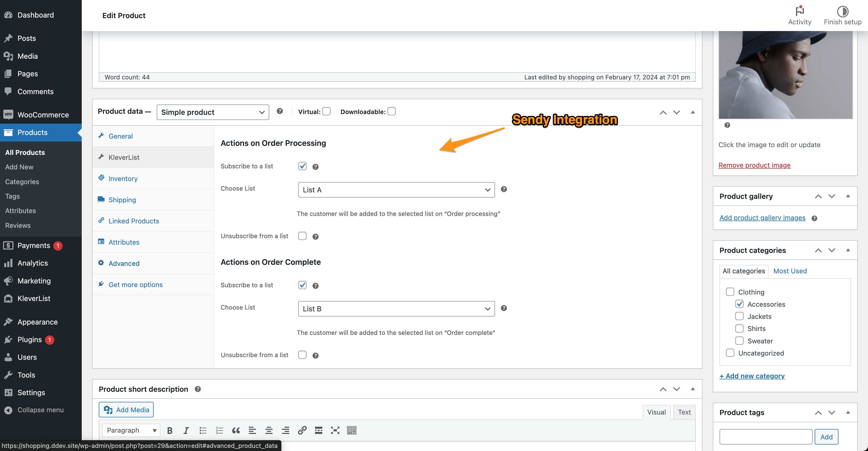Open the List B dropdown
The height and width of the screenshot is (451, 868).
(x=396, y=309)
